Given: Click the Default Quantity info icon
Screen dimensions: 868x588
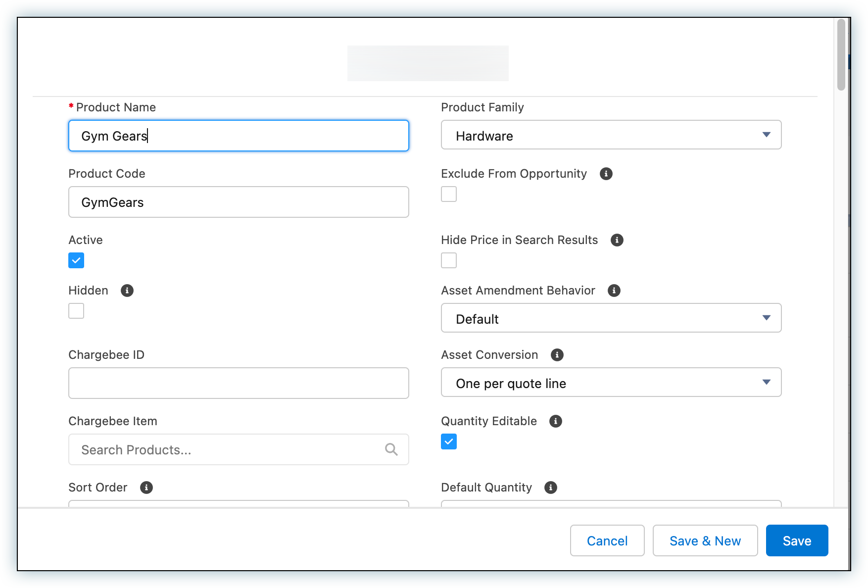Looking at the screenshot, I should 550,488.
